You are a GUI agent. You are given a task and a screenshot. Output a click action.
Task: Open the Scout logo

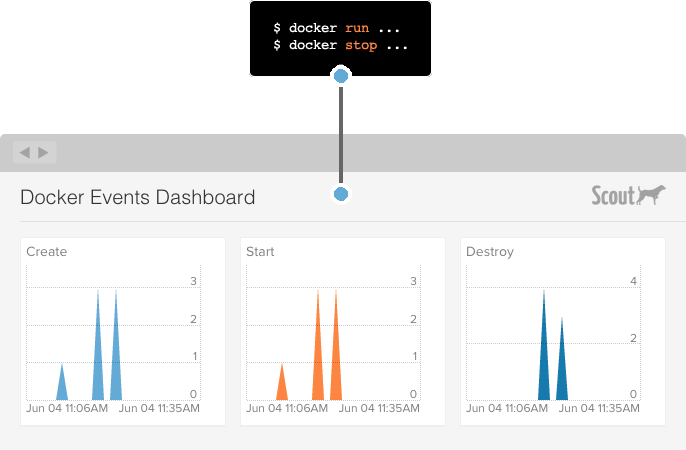[628, 195]
